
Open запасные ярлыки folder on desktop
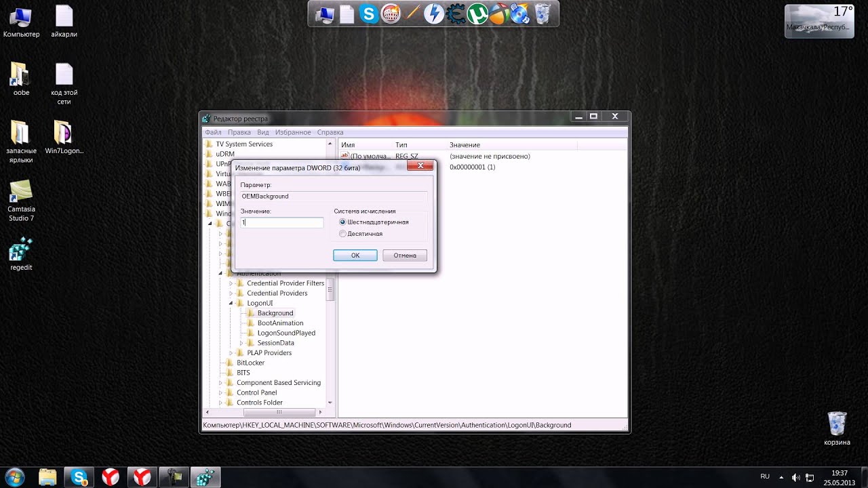(x=21, y=142)
